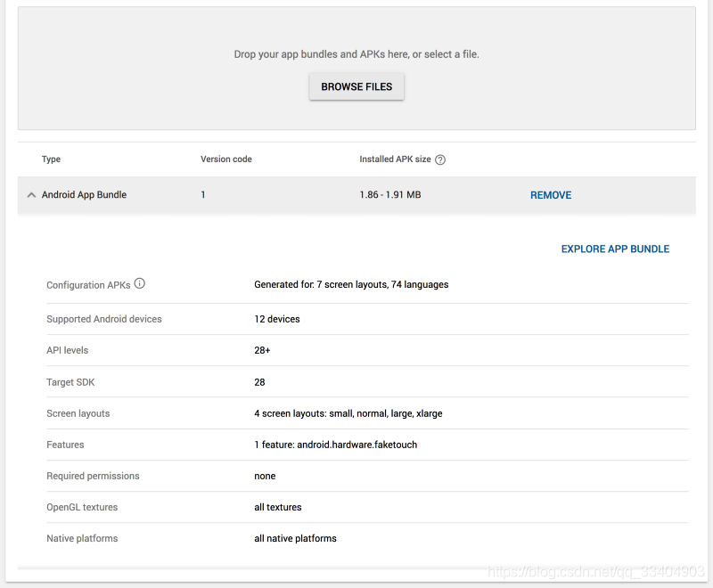
Task: Click the Installed APK size help icon
Action: pyautogui.click(x=439, y=159)
